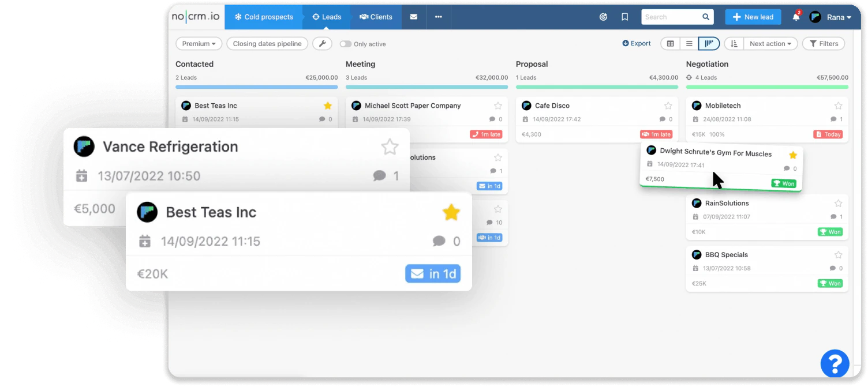Click Won badge on BBQ Specials
The height and width of the screenshot is (387, 868).
tap(830, 283)
